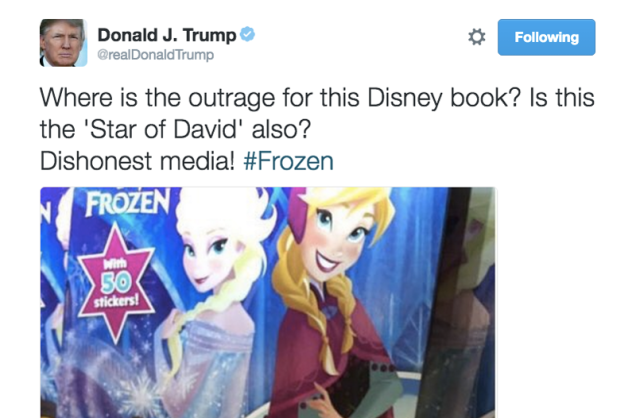Click the words Dishonest media!
The width and height of the screenshot is (636, 418).
click(x=137, y=161)
